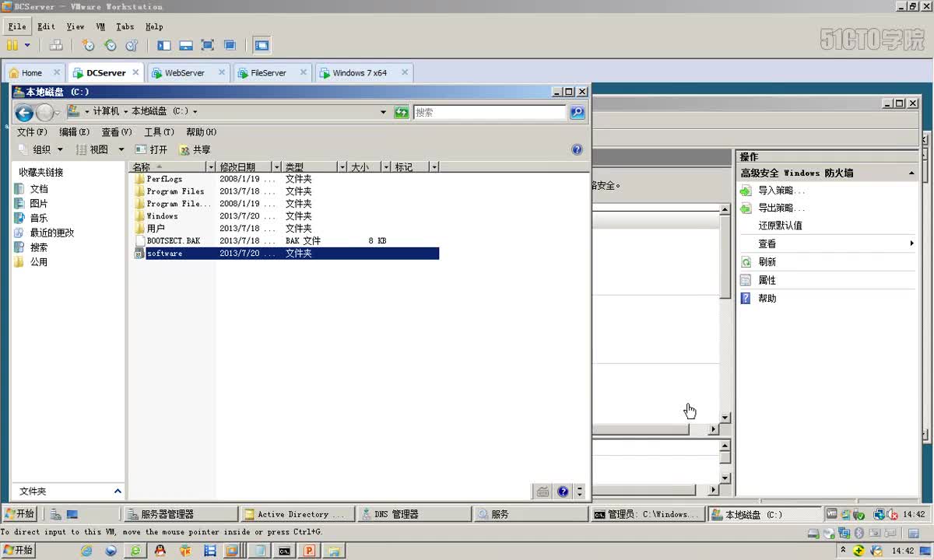The image size is (934, 560).
Task: Switch to 服务器管理器 taskbar button
Action: coord(180,514)
